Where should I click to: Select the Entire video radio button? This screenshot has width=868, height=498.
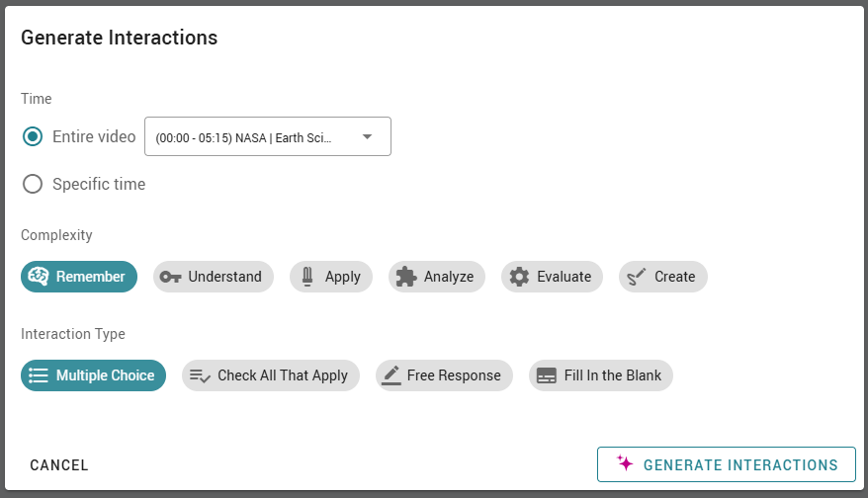(32, 136)
